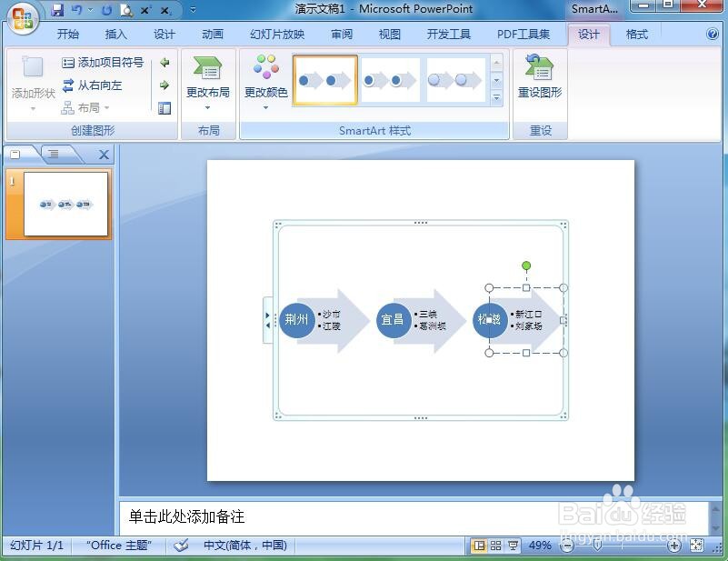The width and height of the screenshot is (728, 561).
Task: Close the slide thumbnail pane
Action: click(x=104, y=155)
